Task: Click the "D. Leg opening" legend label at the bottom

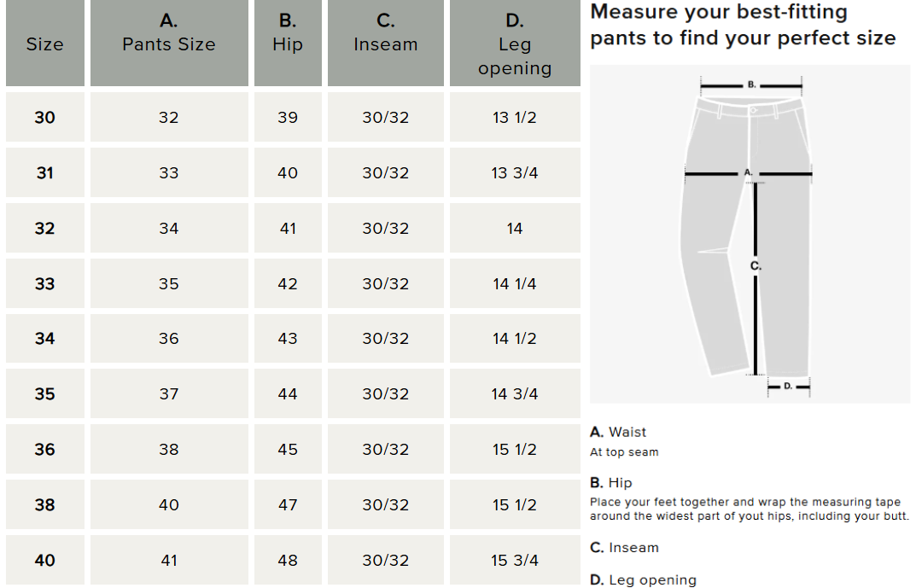Action: click(643, 580)
